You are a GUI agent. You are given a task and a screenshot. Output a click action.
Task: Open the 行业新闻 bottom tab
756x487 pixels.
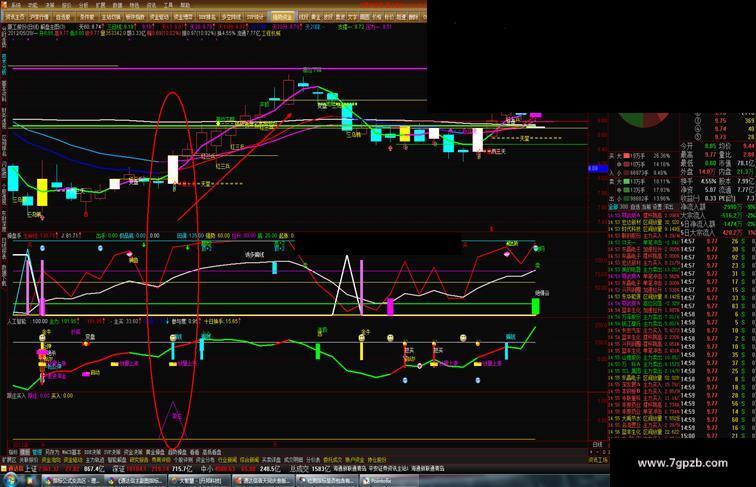point(227,460)
